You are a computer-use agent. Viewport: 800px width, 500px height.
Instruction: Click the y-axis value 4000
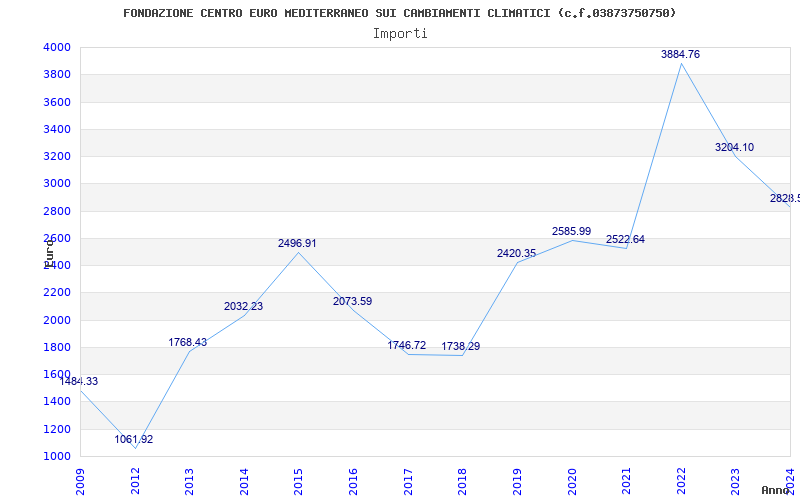pyautogui.click(x=57, y=47)
